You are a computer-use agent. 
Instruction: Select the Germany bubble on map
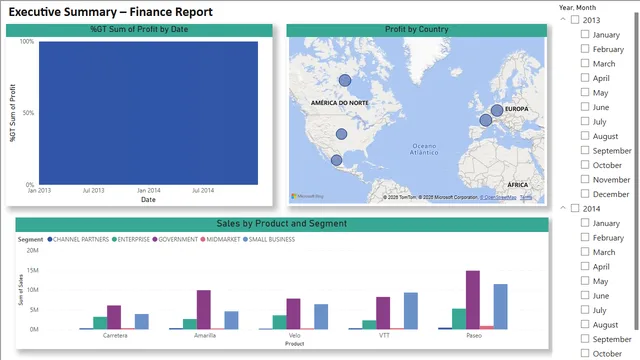pyautogui.click(x=497, y=110)
